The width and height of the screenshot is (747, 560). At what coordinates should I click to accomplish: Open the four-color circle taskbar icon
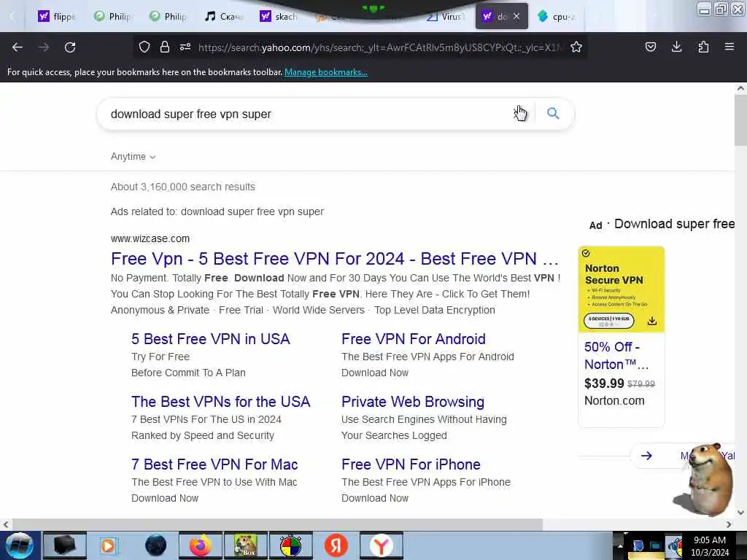coord(290,545)
